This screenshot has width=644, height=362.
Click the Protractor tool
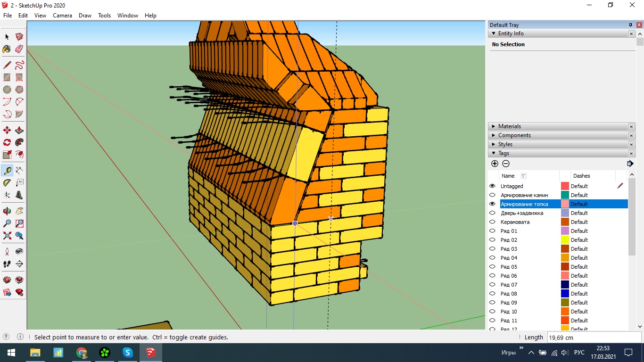pyautogui.click(x=7, y=183)
